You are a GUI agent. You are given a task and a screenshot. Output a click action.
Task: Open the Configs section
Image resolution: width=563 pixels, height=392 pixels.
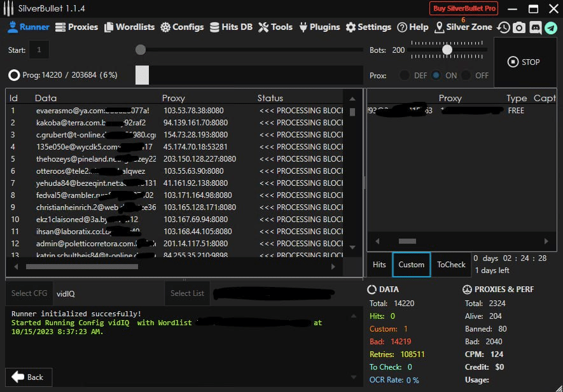182,27
